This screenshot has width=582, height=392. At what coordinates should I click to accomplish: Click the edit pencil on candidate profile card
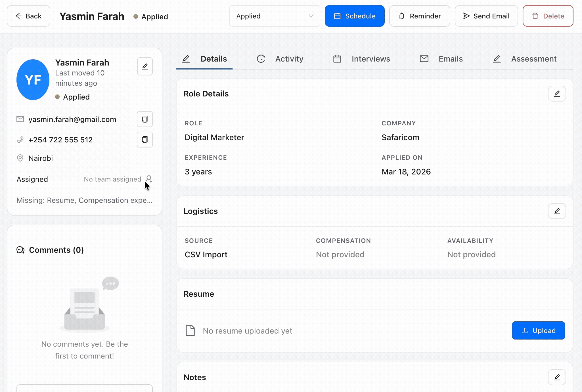click(145, 66)
